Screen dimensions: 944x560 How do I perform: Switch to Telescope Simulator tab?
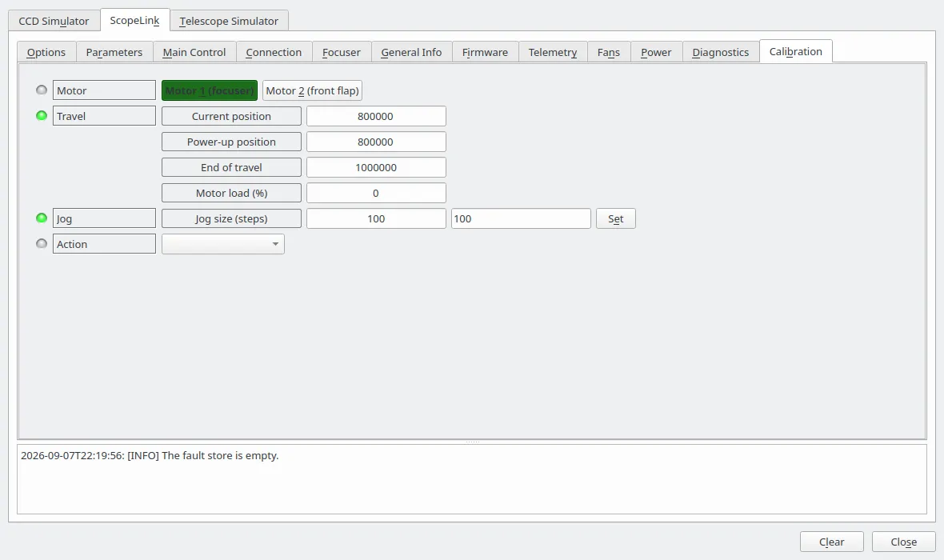[229, 21]
